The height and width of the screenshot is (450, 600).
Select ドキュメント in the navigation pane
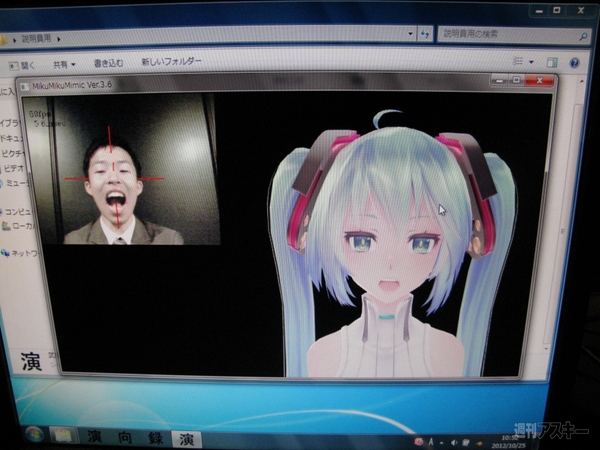(x=11, y=139)
